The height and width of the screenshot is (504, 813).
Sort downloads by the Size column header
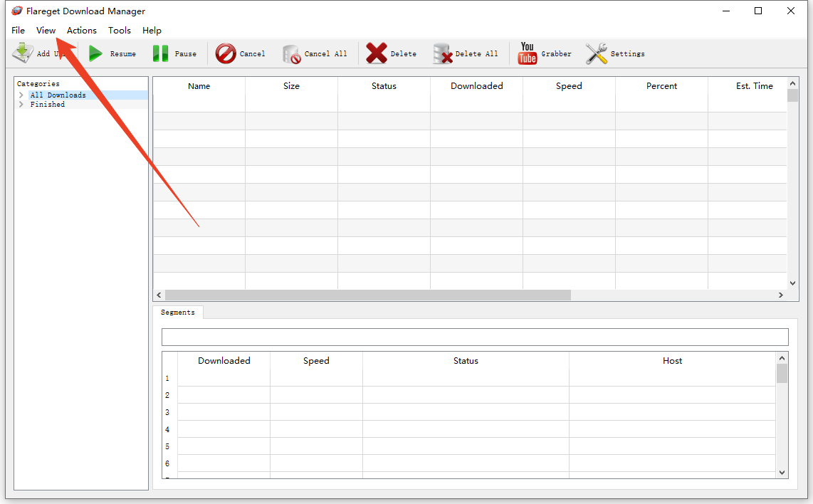point(291,86)
